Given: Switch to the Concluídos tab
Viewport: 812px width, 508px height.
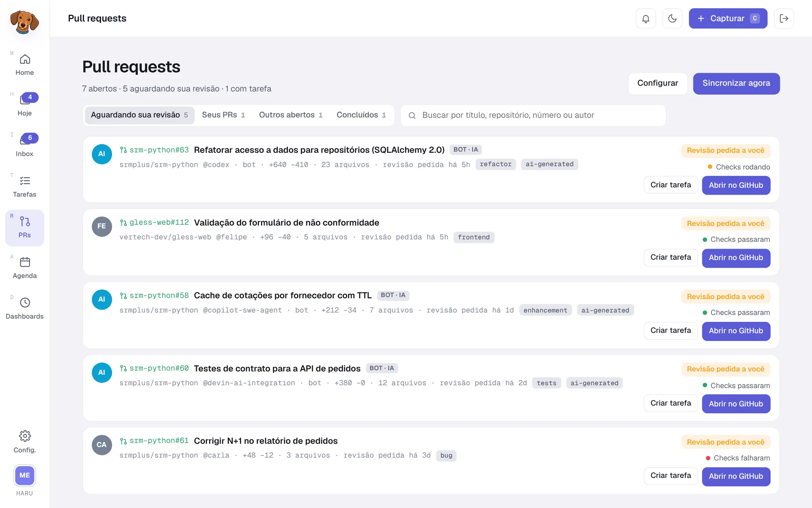Looking at the screenshot, I should (x=361, y=115).
